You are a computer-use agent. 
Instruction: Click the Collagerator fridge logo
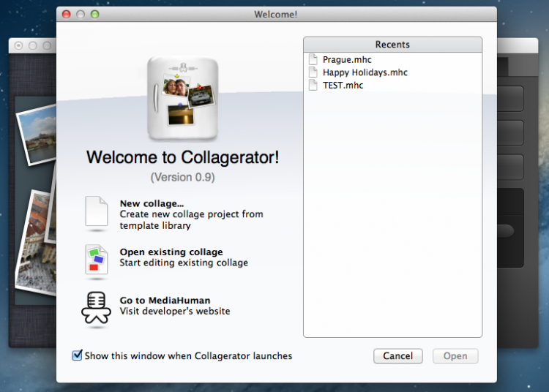pos(182,98)
